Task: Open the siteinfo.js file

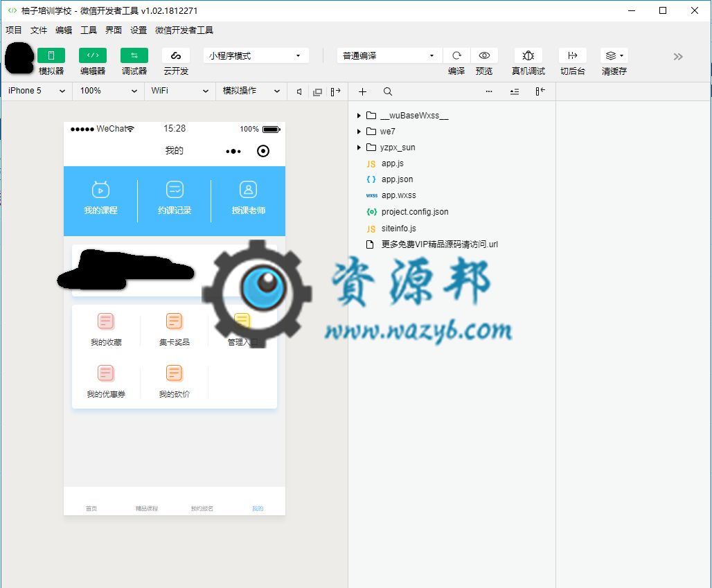Action: tap(399, 229)
